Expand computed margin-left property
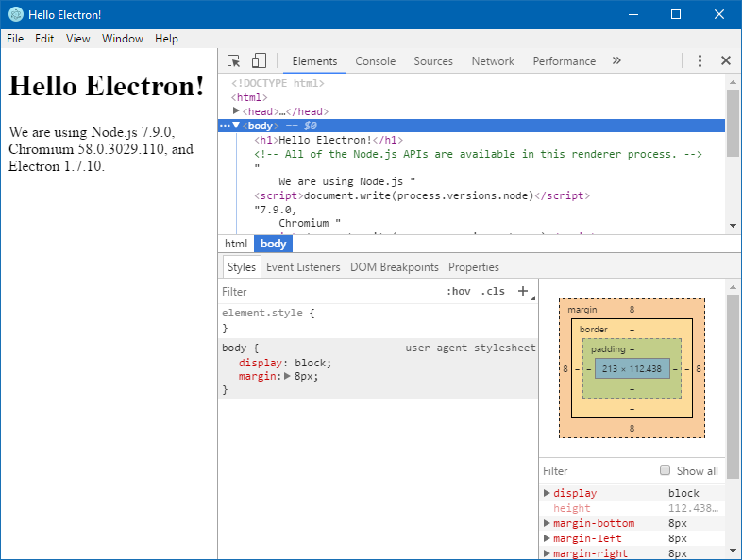Screen dimensions: 742x560 pyautogui.click(x=547, y=538)
